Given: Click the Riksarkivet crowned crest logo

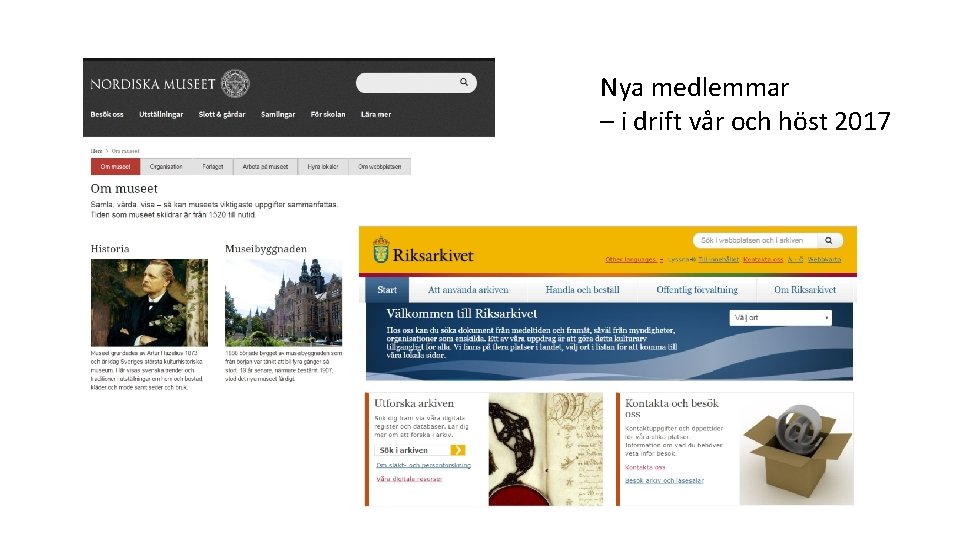Looking at the screenshot, I should pos(381,249).
